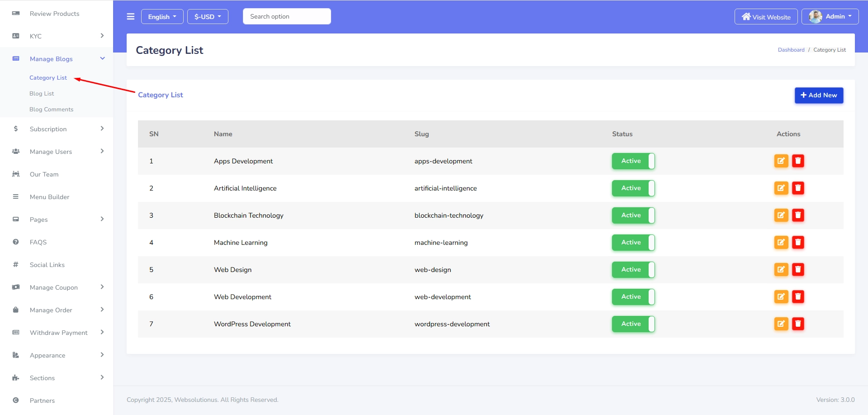Edit the Machine Learning category

(781, 242)
